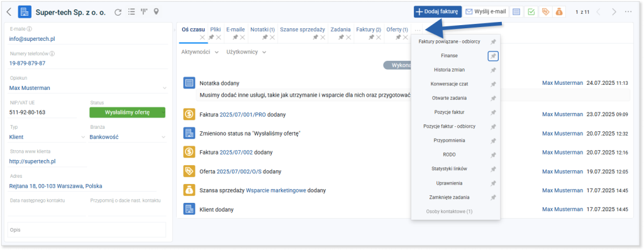
Task: Click the column layout icon in header
Action: pyautogui.click(x=144, y=12)
